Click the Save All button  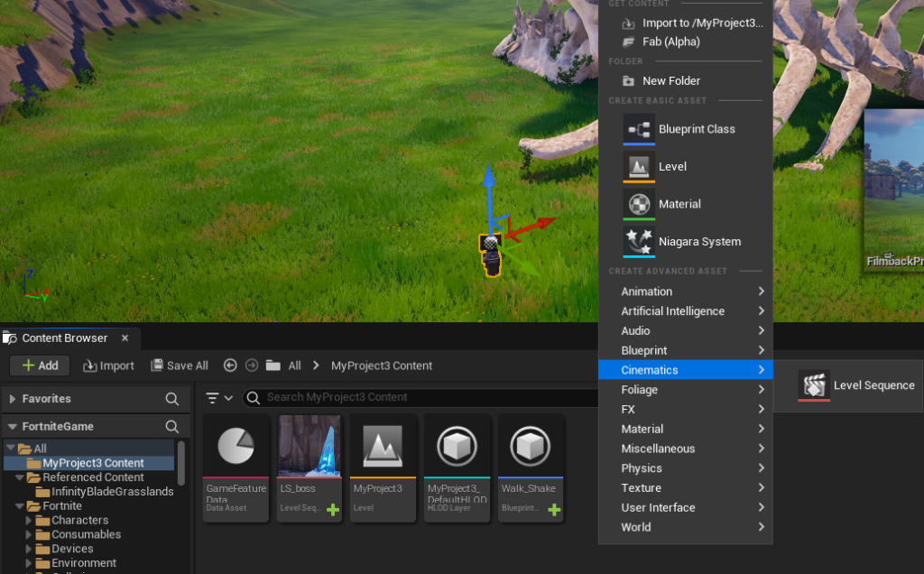180,366
